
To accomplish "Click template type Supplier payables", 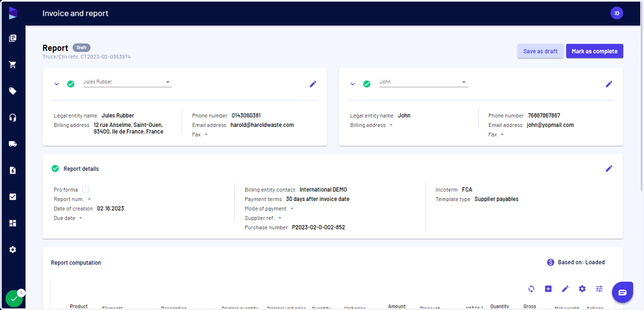I will (x=496, y=199).
